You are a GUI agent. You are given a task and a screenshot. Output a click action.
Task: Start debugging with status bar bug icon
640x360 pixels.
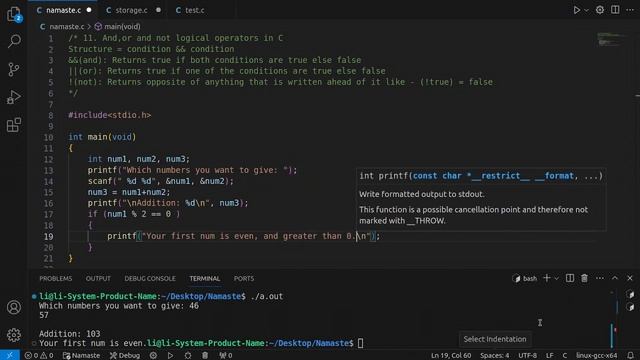188,356
